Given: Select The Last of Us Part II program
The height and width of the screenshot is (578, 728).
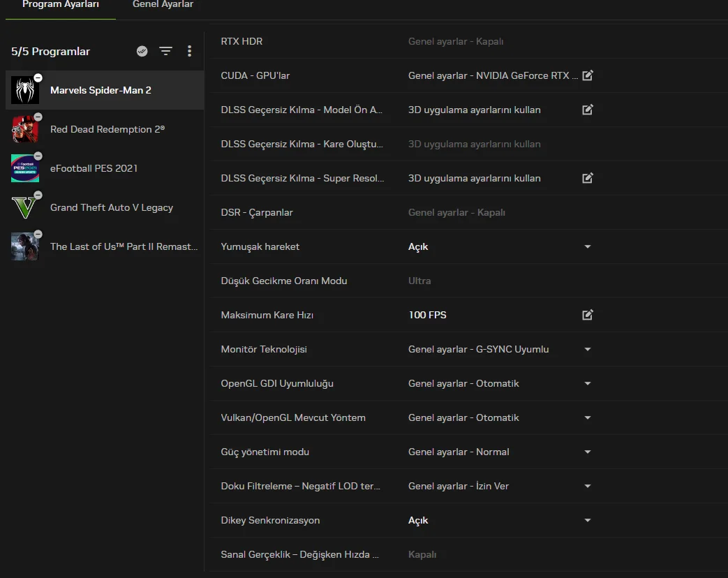Looking at the screenshot, I should [x=124, y=246].
